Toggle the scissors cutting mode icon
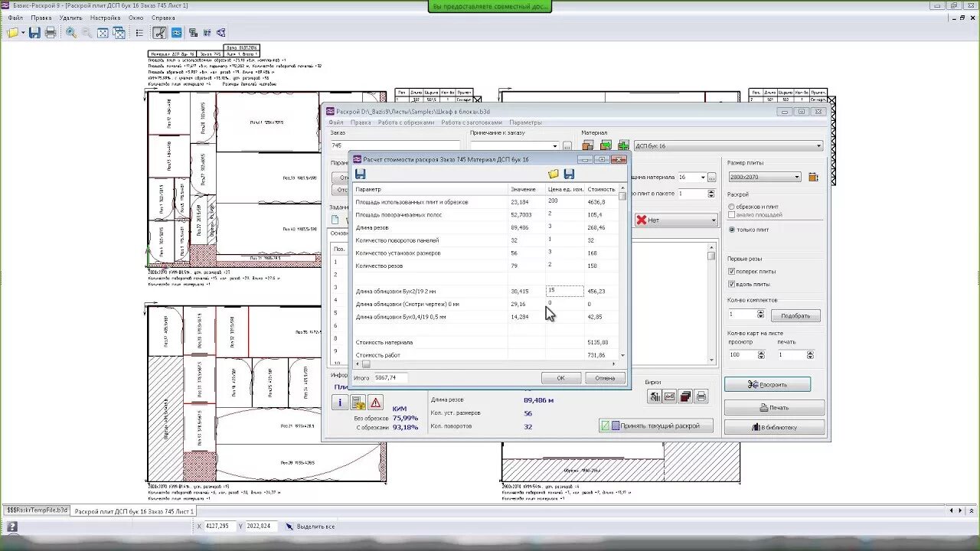 [x=159, y=33]
